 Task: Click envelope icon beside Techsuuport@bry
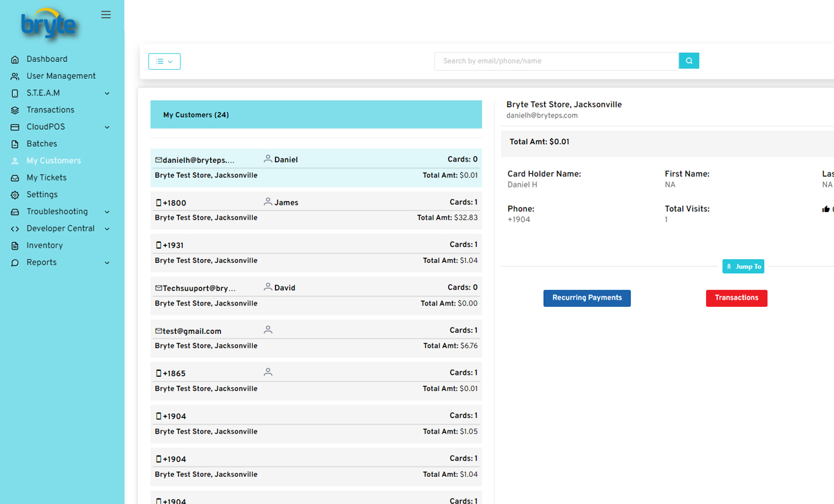pos(158,288)
